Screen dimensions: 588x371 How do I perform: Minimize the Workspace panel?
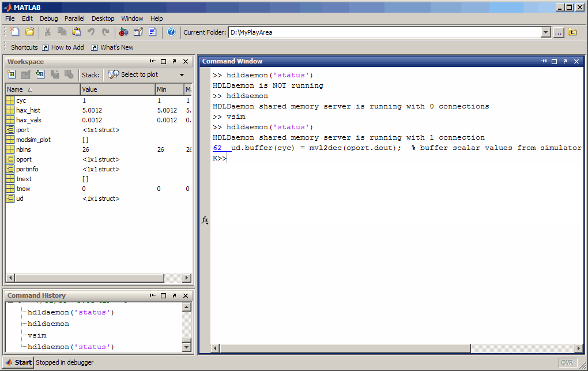[152, 61]
